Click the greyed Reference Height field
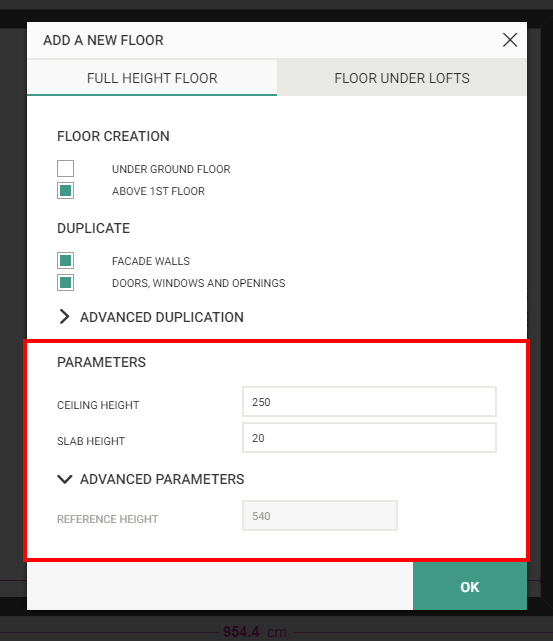 (x=320, y=515)
